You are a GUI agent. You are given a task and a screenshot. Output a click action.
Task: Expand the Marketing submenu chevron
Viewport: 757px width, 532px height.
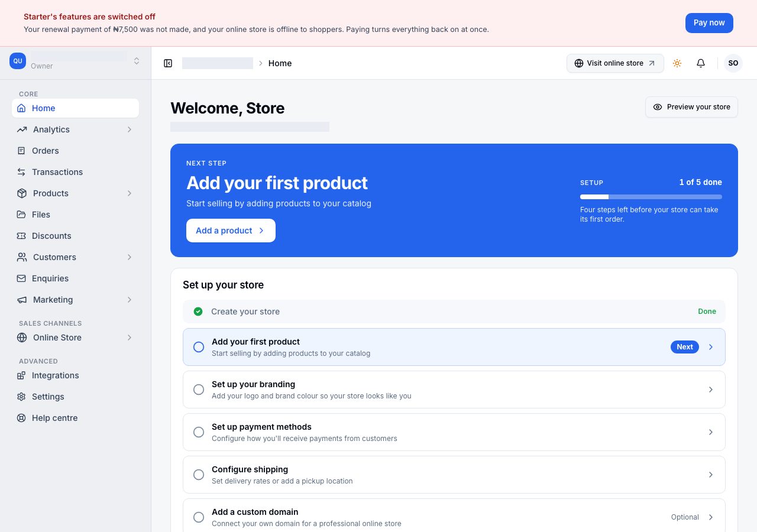[130, 300]
